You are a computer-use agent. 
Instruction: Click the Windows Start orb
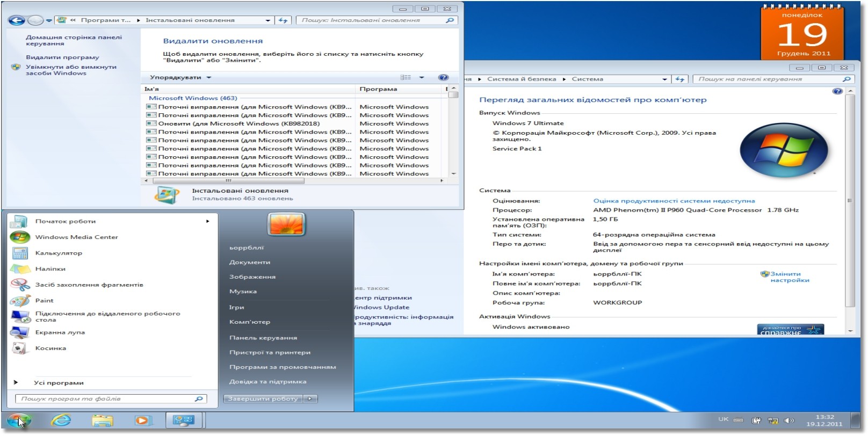[19, 420]
